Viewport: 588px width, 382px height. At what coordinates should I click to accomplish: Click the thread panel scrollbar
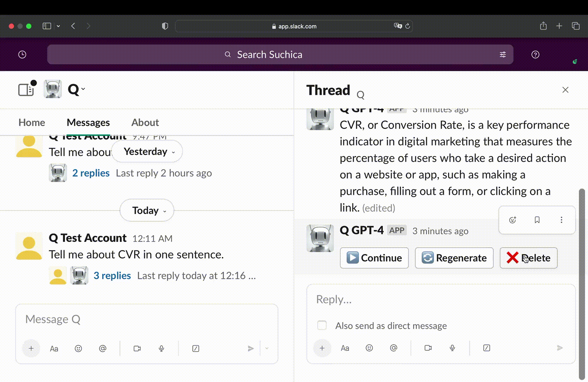coord(581,283)
